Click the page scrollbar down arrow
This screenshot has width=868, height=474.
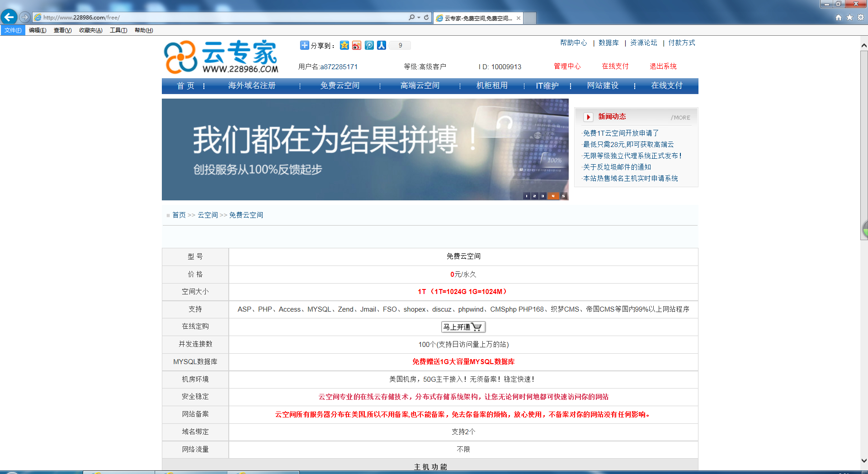[864, 461]
